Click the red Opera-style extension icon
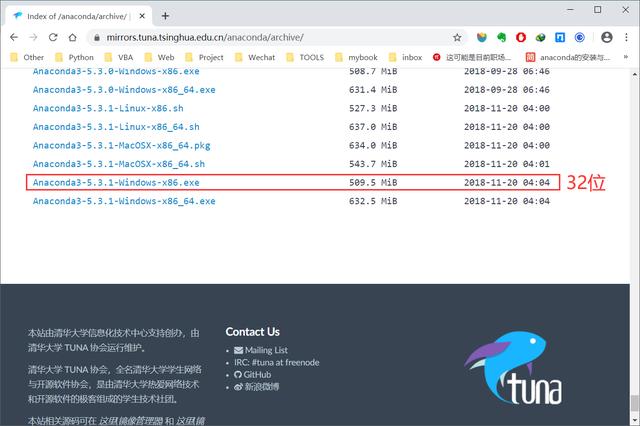The width and height of the screenshot is (640, 426). (x=521, y=38)
